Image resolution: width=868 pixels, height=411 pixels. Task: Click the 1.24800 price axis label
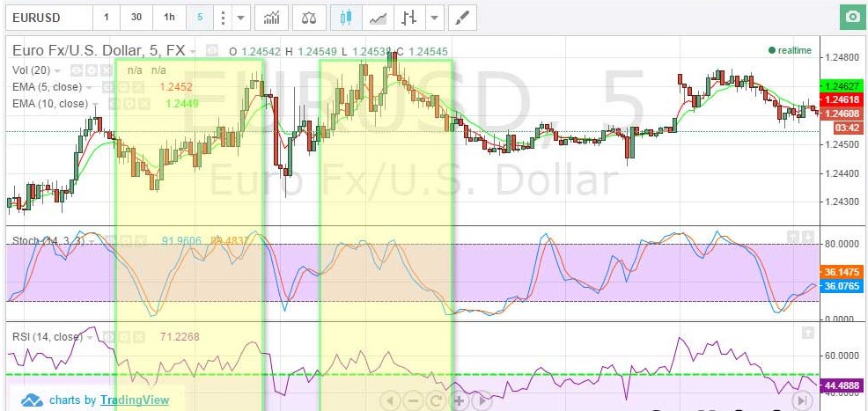pos(842,57)
